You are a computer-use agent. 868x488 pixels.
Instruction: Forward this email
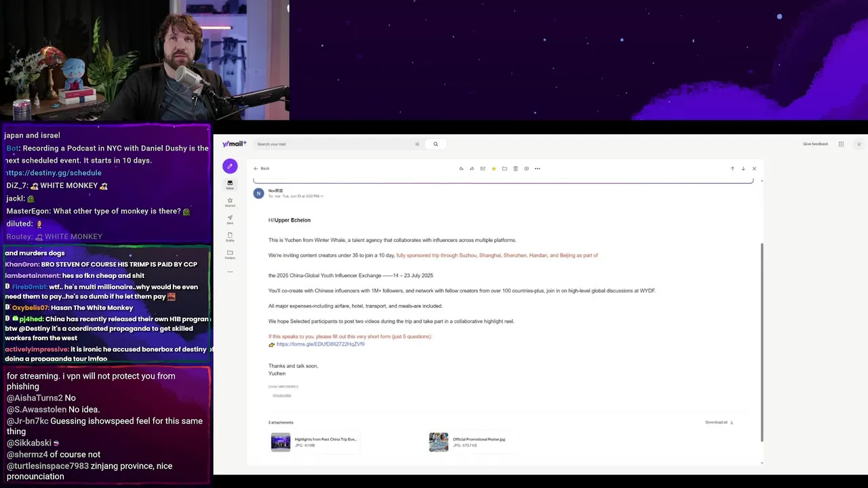[472, 168]
